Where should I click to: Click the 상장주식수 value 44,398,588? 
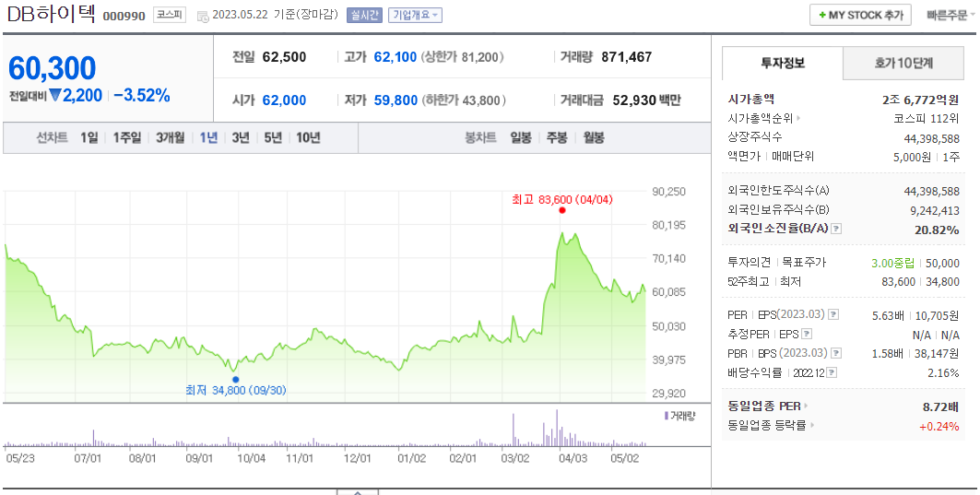(x=932, y=138)
